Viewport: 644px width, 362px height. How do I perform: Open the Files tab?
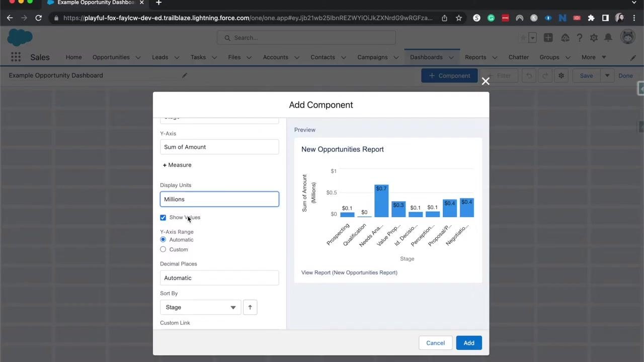point(234,57)
